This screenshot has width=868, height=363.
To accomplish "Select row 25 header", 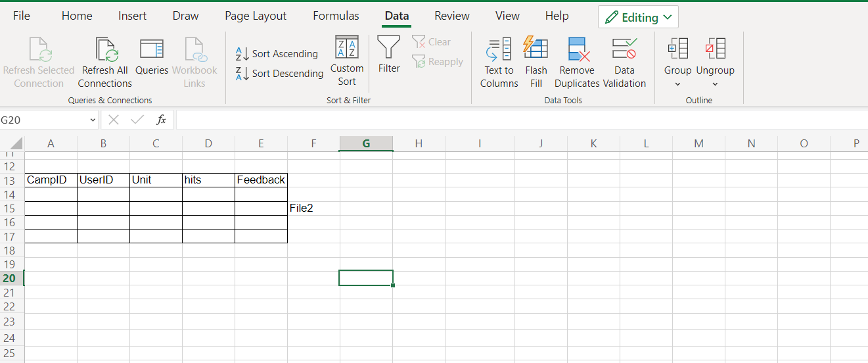I will 12,352.
